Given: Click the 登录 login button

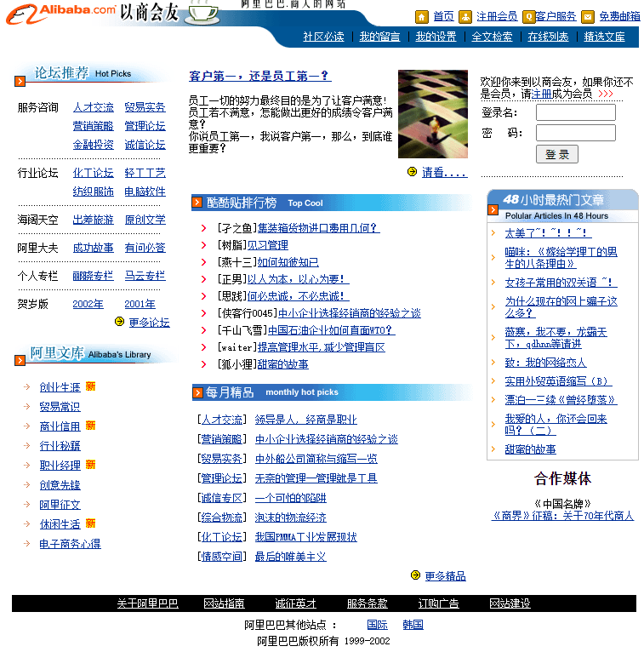Looking at the screenshot, I should click(556, 154).
